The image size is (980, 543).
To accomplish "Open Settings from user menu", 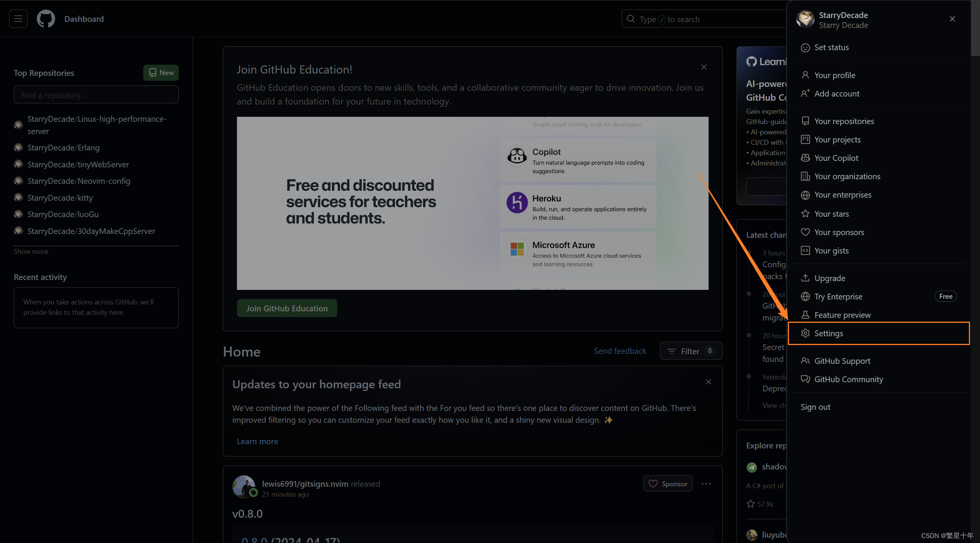I will pyautogui.click(x=879, y=333).
